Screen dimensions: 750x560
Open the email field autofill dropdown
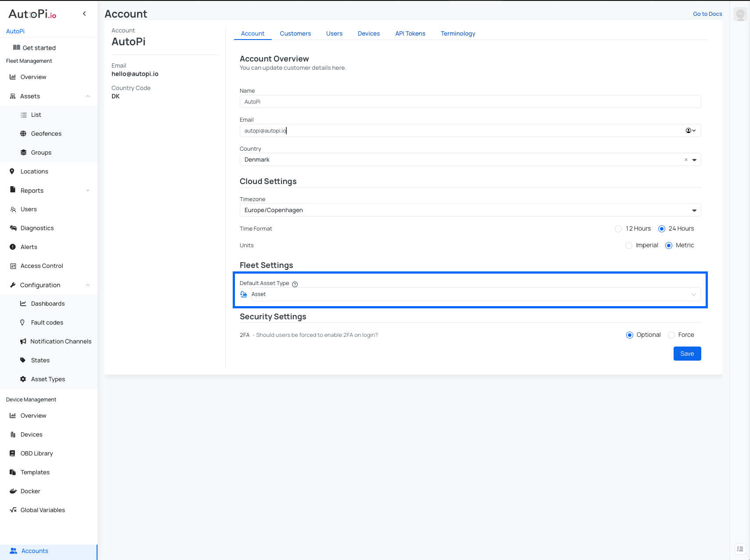(x=691, y=130)
